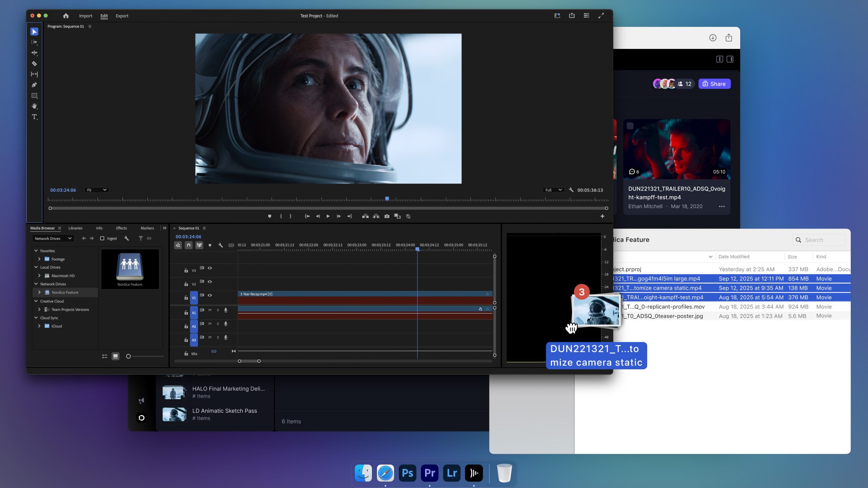
Task: Choose the Pen tool
Action: (x=34, y=84)
